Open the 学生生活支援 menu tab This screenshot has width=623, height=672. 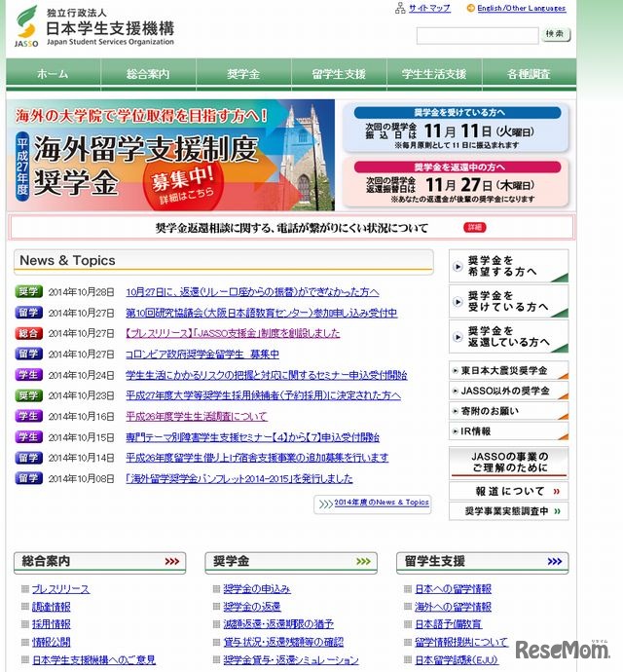click(x=434, y=74)
